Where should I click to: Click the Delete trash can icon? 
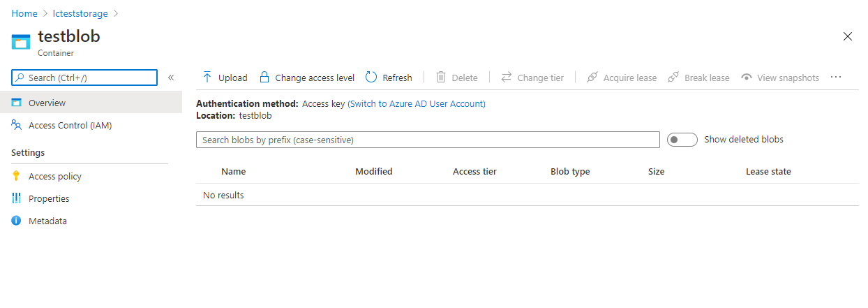point(441,78)
